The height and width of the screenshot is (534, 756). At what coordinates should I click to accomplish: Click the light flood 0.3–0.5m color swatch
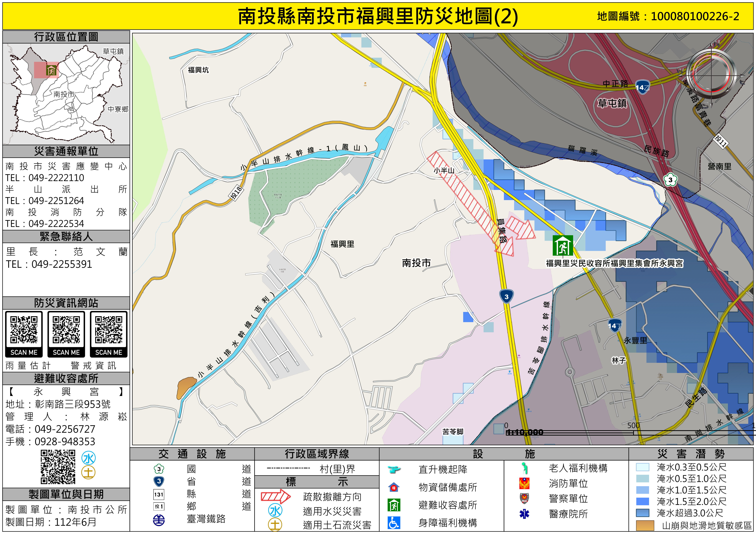[642, 467]
